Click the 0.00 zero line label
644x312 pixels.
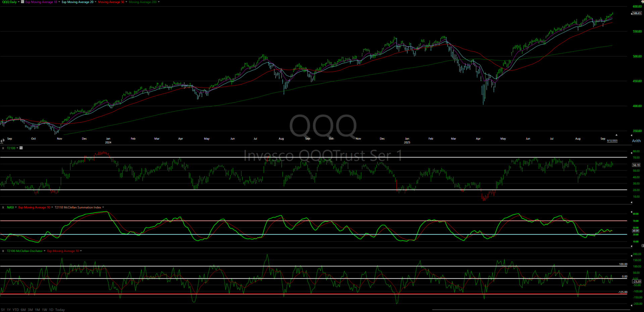(x=625, y=276)
